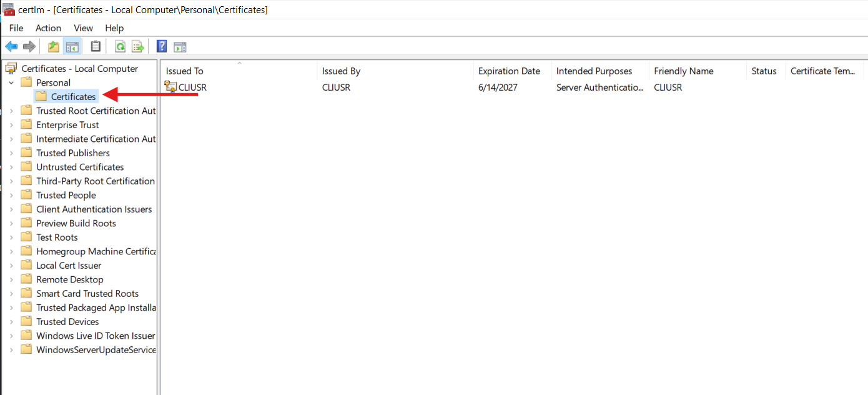Screen dimensions: 868x395
Task: Sort by Friendly Name column header
Action: point(698,71)
